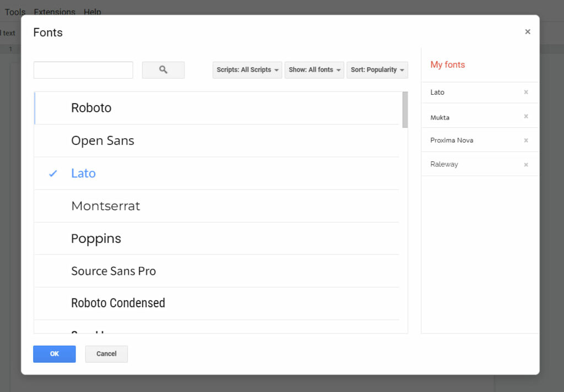Click the magnifier search button
The width and height of the screenshot is (564, 392).
click(163, 70)
